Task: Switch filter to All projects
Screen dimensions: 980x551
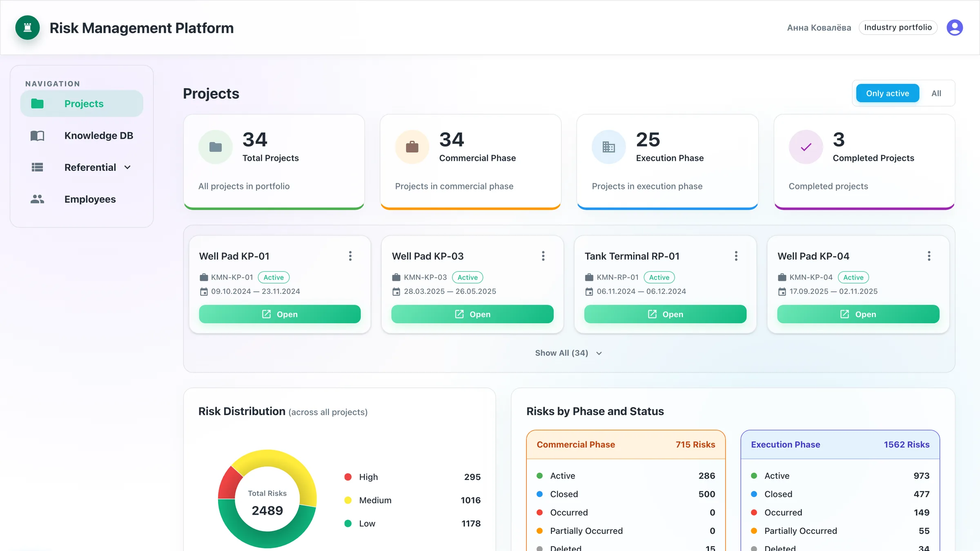Action: 936,93
